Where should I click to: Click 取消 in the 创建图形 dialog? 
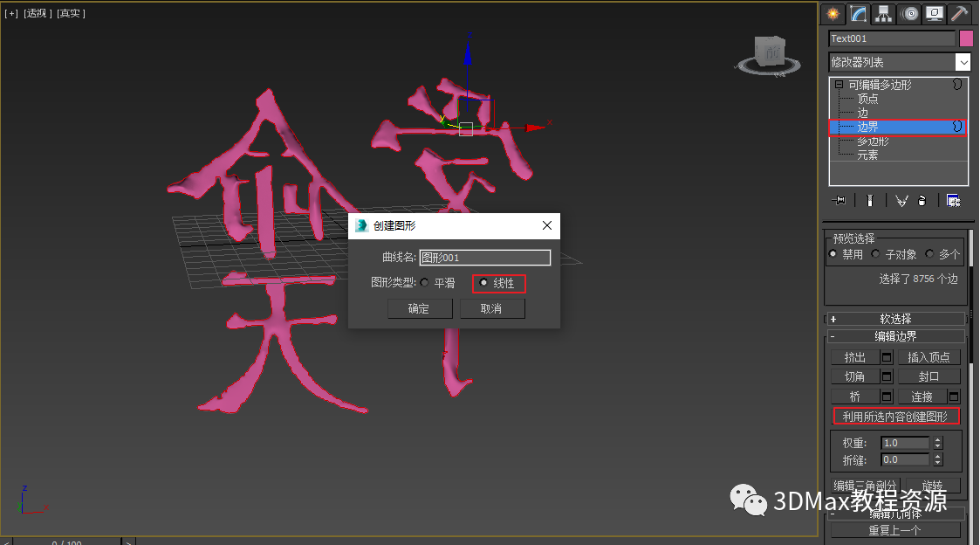492,308
